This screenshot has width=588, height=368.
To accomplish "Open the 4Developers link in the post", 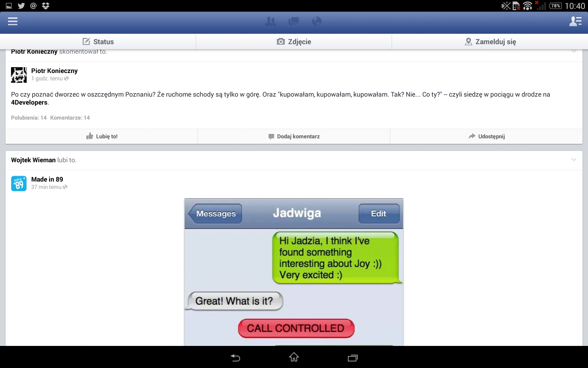I will [29, 102].
